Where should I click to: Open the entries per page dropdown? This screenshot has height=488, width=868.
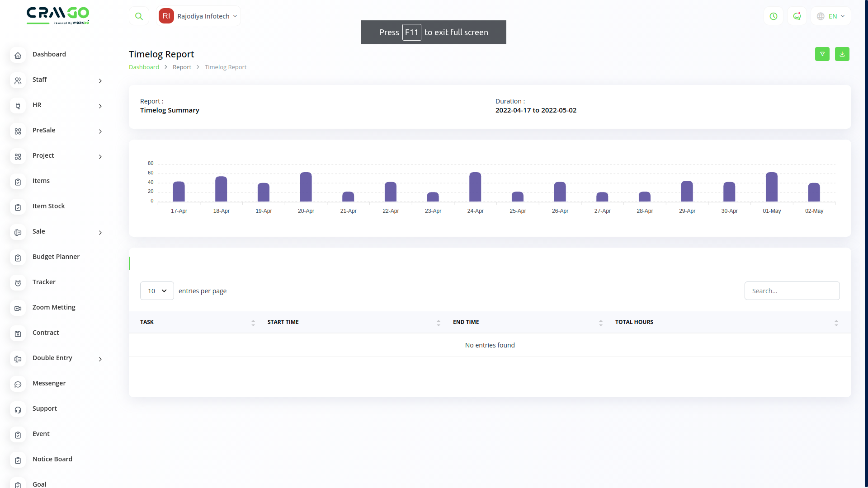[157, 291]
